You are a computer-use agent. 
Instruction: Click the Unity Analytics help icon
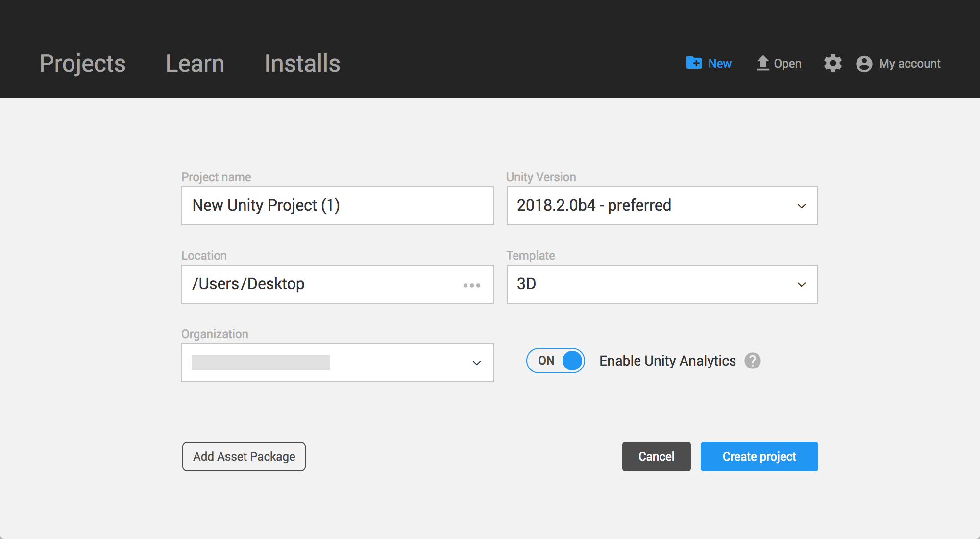coord(753,361)
